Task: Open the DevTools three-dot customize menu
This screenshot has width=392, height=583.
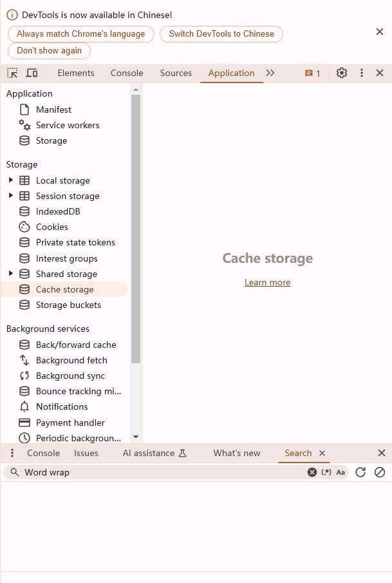Action: 362,73
